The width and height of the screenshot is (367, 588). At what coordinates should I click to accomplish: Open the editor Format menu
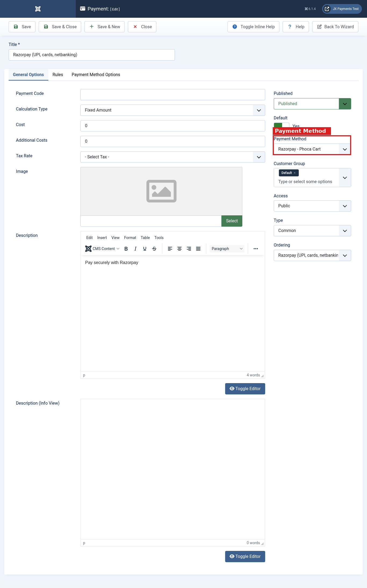coord(130,238)
